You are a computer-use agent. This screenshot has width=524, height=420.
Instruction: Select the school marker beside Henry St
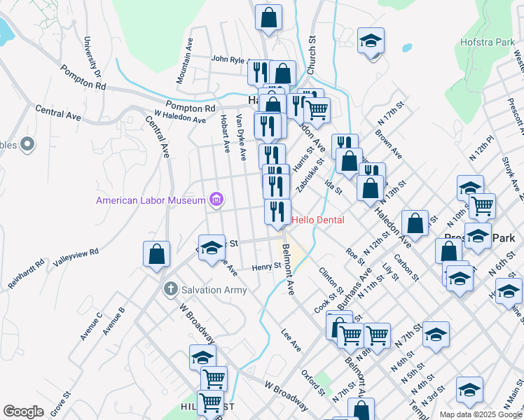click(211, 249)
